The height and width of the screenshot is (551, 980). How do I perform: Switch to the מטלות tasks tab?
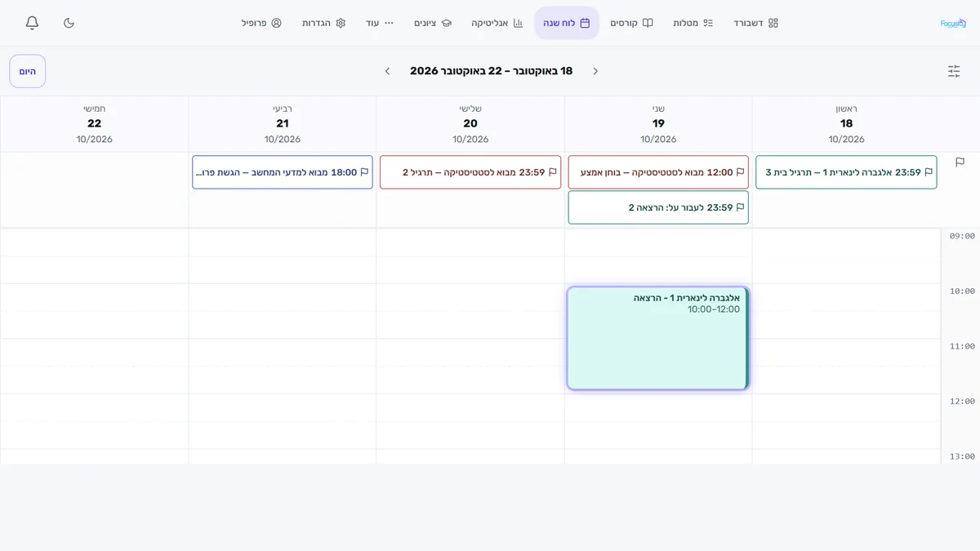coord(693,23)
